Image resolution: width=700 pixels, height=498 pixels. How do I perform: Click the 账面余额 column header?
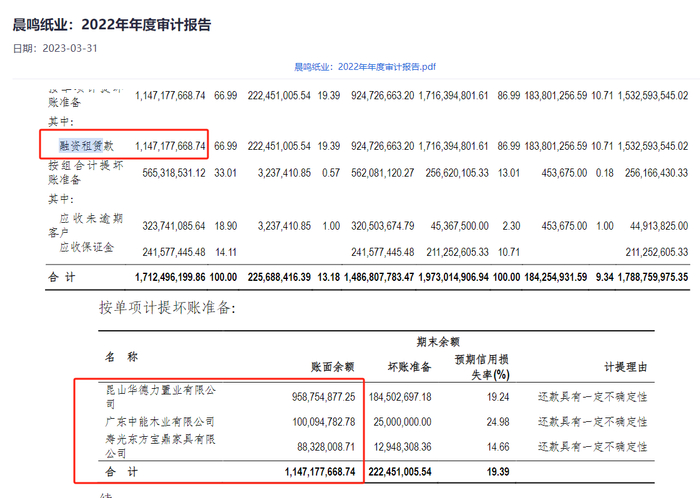pos(333,367)
